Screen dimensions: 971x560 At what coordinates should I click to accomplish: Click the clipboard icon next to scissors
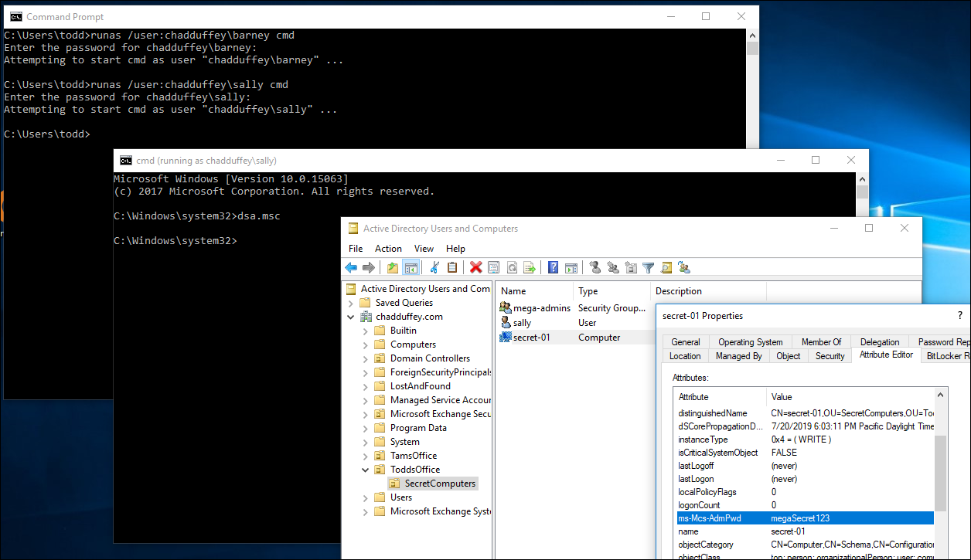click(x=452, y=267)
